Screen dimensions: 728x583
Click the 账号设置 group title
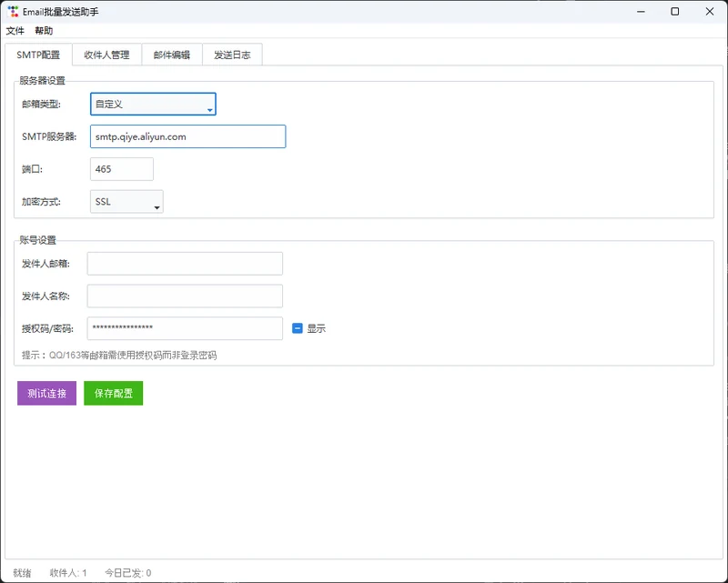[x=37, y=240]
